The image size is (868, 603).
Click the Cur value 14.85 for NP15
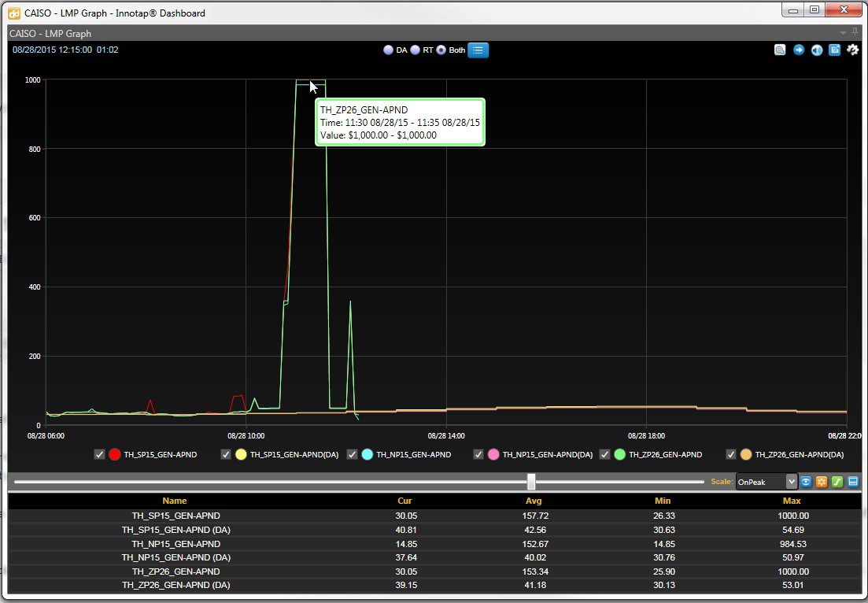pyautogui.click(x=407, y=544)
